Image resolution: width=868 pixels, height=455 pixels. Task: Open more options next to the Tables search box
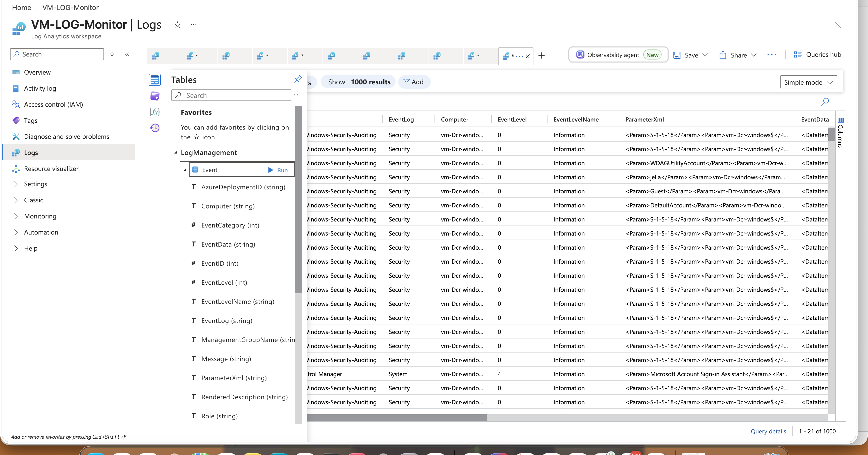coord(297,95)
